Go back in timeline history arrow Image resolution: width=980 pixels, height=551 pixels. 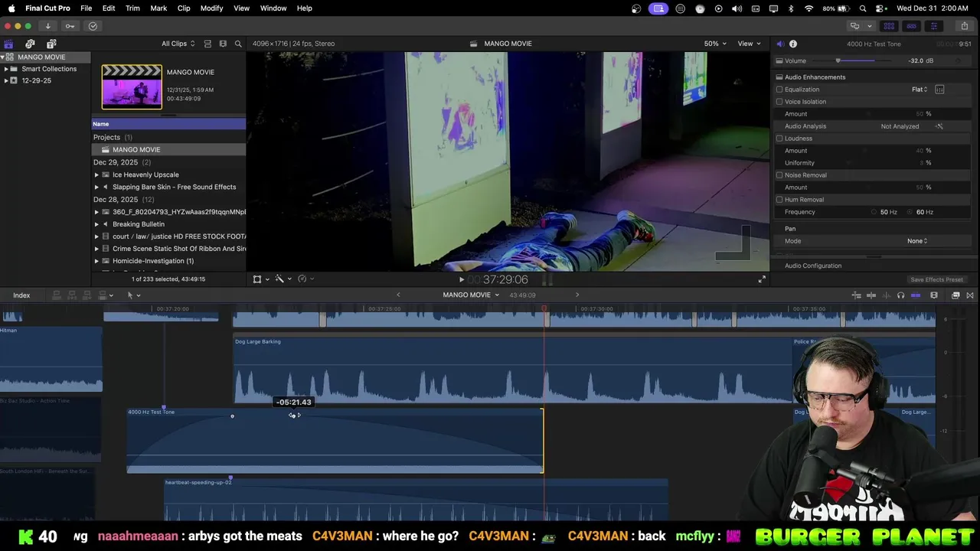click(398, 295)
